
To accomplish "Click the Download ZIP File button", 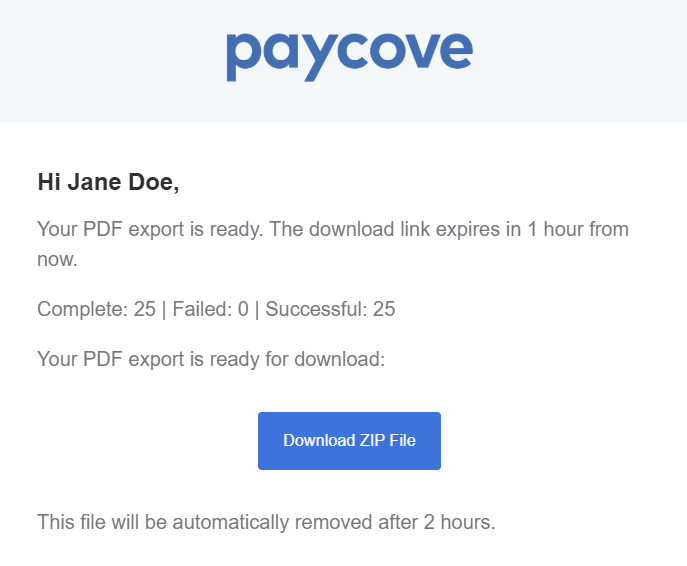I will 349,441.
